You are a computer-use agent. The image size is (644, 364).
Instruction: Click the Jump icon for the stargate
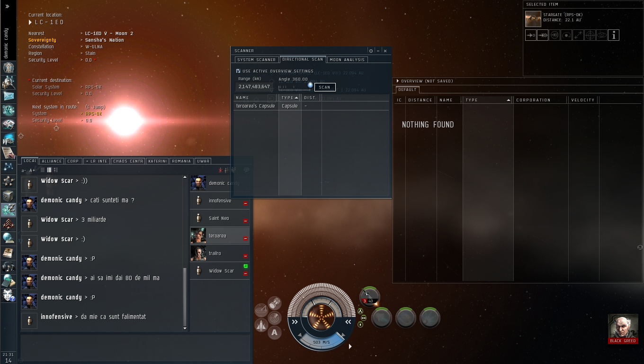point(555,35)
